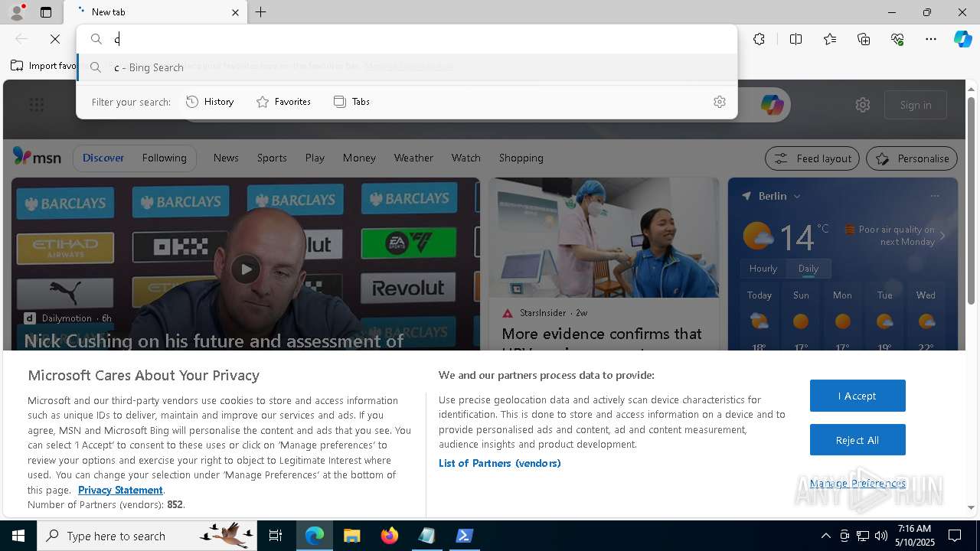Select the 'c - Bing Search' suggestion
The image size is (980, 551).
(x=407, y=67)
